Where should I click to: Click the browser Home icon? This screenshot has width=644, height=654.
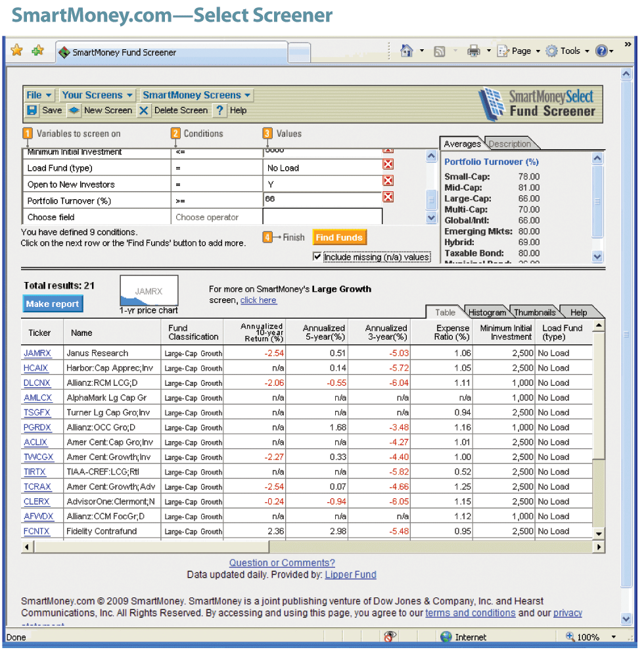click(407, 51)
